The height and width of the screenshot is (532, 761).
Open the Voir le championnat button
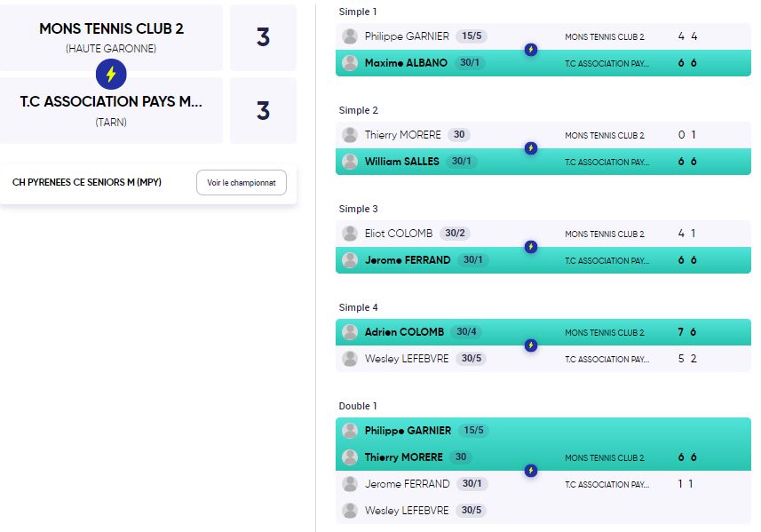242,182
